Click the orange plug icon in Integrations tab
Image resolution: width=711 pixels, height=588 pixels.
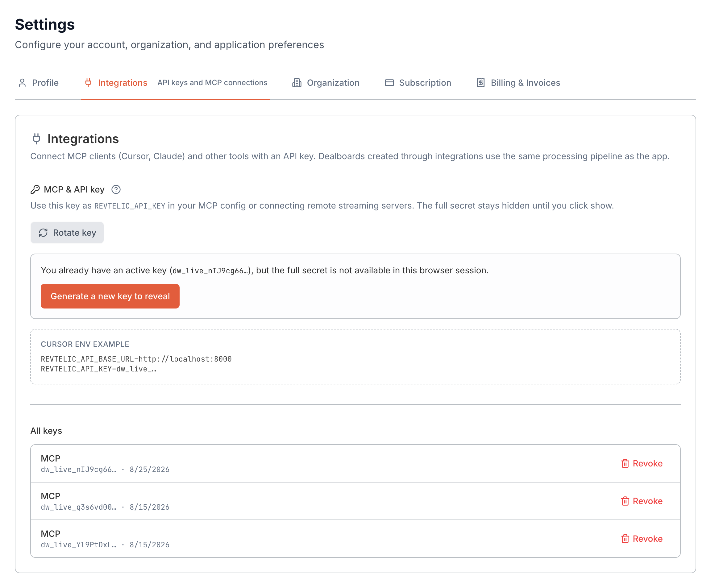(x=88, y=83)
